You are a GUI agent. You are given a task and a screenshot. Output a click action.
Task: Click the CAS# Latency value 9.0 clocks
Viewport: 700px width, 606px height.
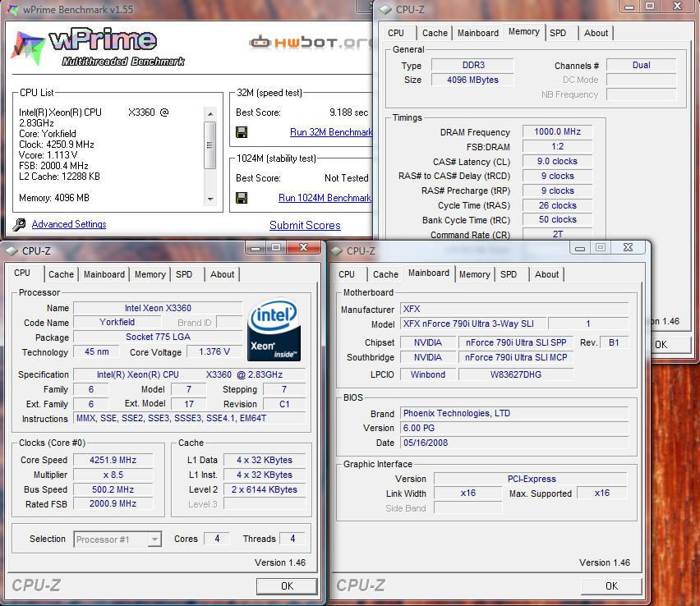click(557, 161)
